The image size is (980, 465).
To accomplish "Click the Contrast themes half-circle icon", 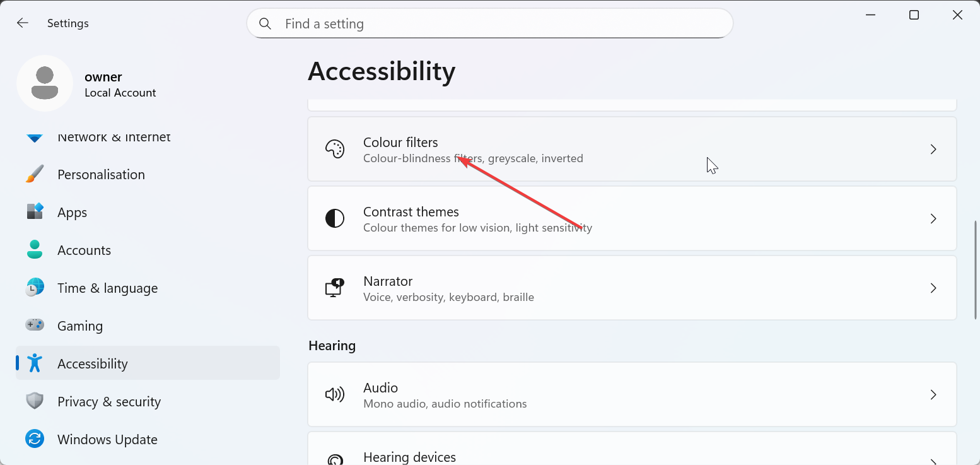I will 335,218.
